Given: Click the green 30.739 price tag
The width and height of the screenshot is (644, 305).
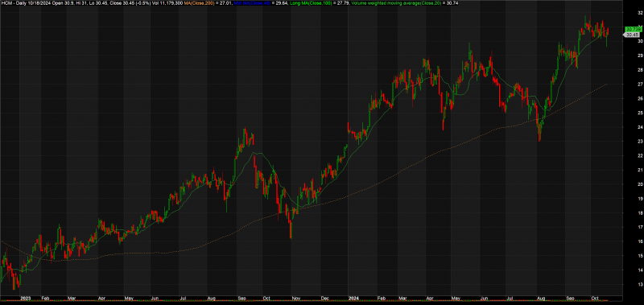Looking at the screenshot, I should click(633, 29).
